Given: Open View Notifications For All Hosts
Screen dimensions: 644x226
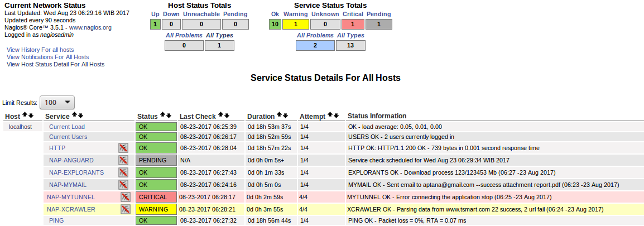Looking at the screenshot, I should point(47,57).
